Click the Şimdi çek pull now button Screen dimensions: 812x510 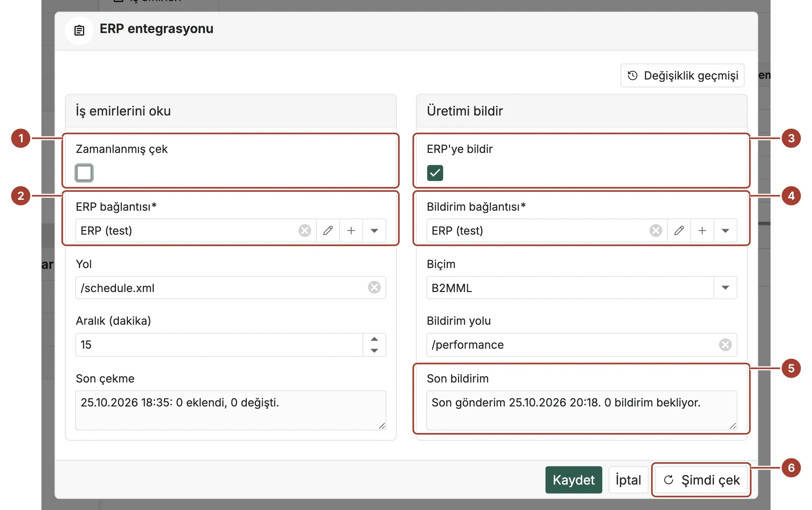coord(701,480)
